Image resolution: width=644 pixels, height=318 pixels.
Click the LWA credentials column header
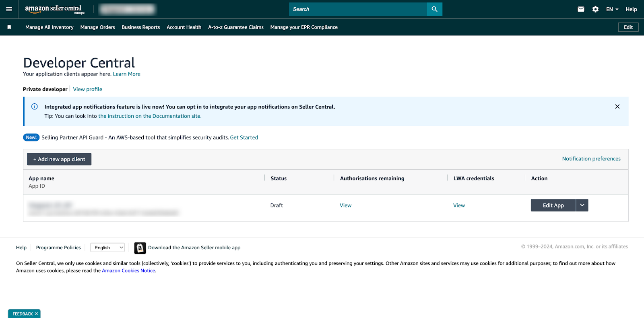(474, 178)
